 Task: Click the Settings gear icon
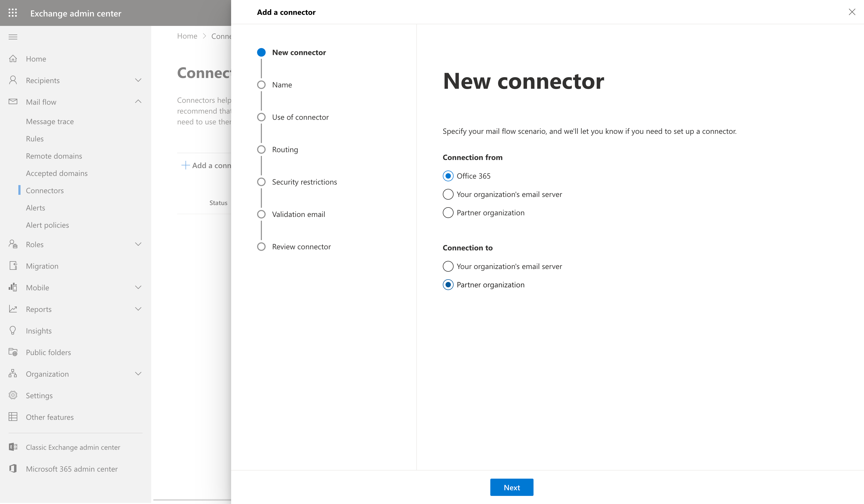(x=13, y=395)
